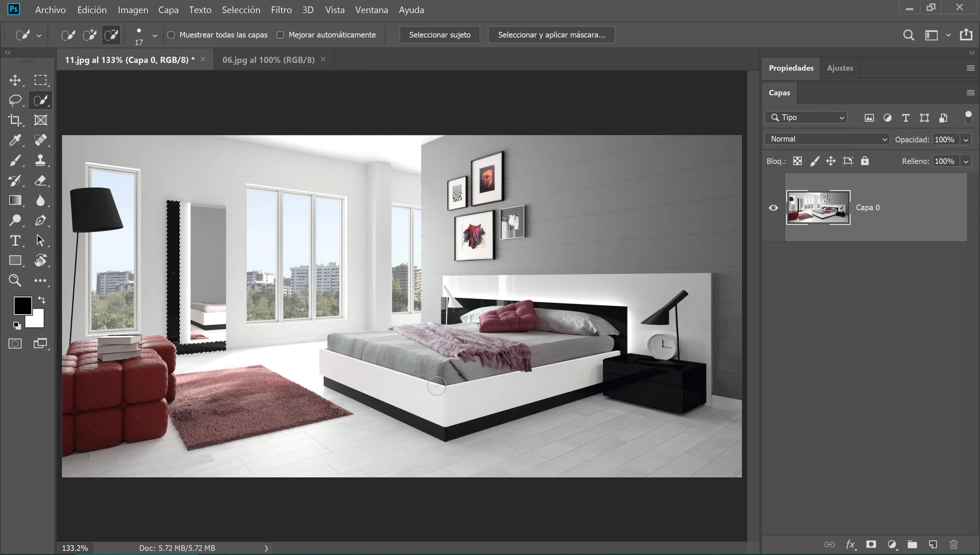
Task: Toggle lock position icon
Action: pyautogui.click(x=831, y=161)
